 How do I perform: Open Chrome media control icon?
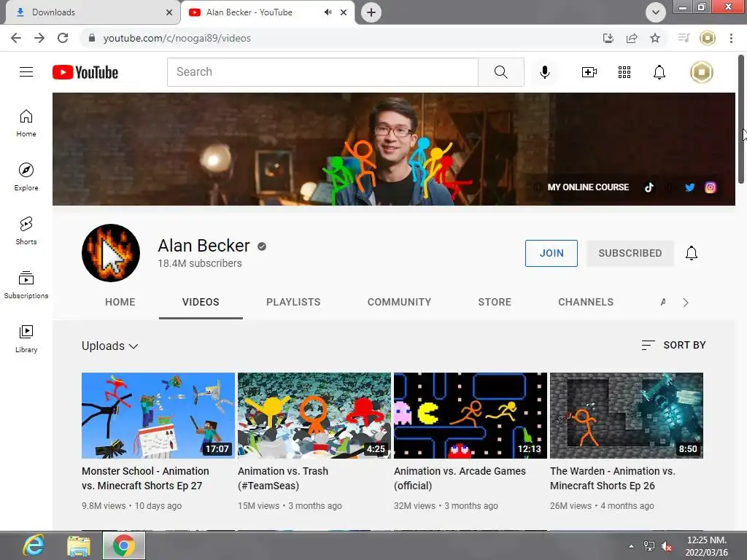click(684, 38)
